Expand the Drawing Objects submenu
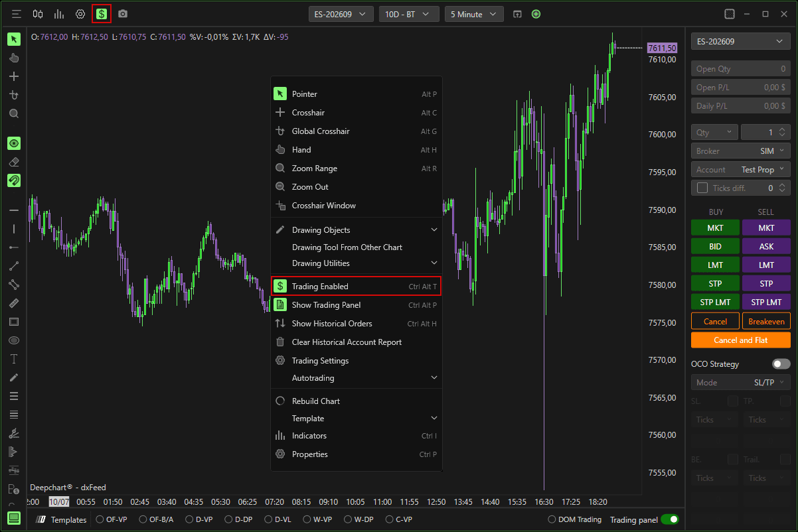798x532 pixels. click(356, 230)
